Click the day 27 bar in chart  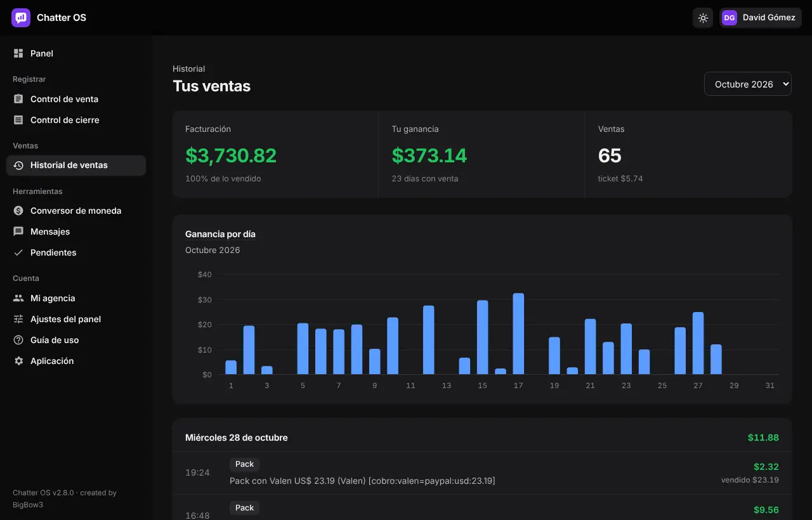point(698,343)
